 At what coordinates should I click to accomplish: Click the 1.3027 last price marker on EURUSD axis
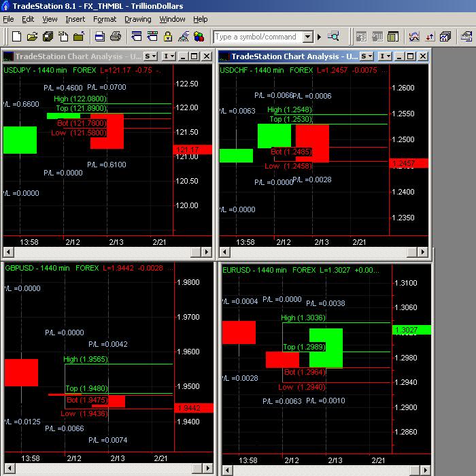coord(412,330)
